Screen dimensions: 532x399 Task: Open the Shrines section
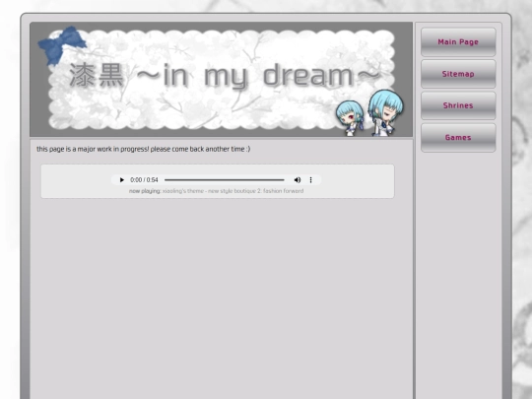[x=458, y=105]
